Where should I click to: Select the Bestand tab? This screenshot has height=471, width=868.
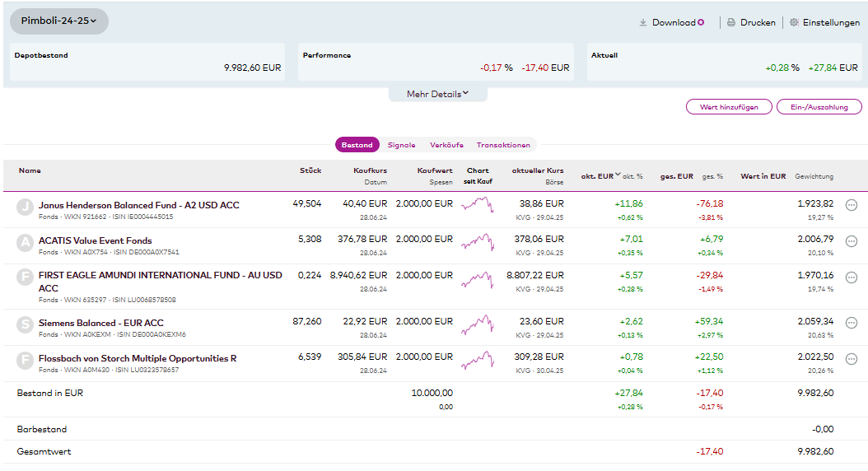[x=357, y=145]
